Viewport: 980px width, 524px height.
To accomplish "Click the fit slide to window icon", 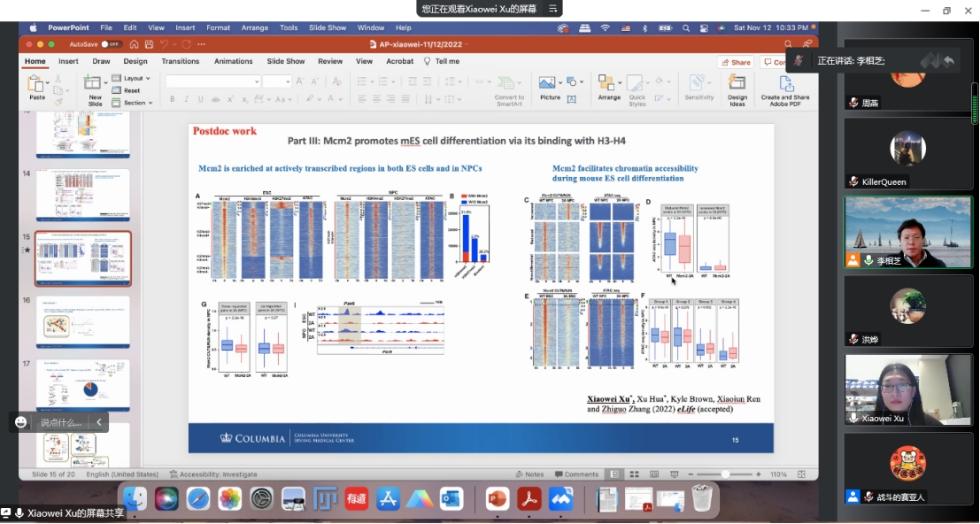I will point(802,474).
